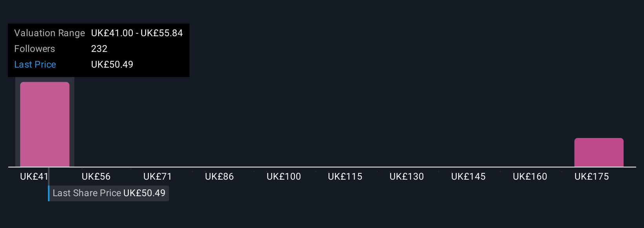The width and height of the screenshot is (644, 228).
Task: Open the Last Price link in tooltip
Action: coord(35,64)
